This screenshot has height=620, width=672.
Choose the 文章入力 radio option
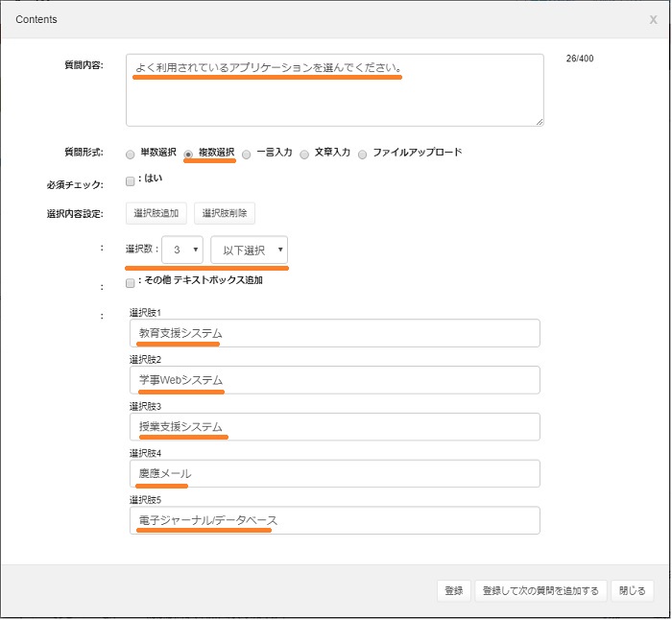point(304,154)
